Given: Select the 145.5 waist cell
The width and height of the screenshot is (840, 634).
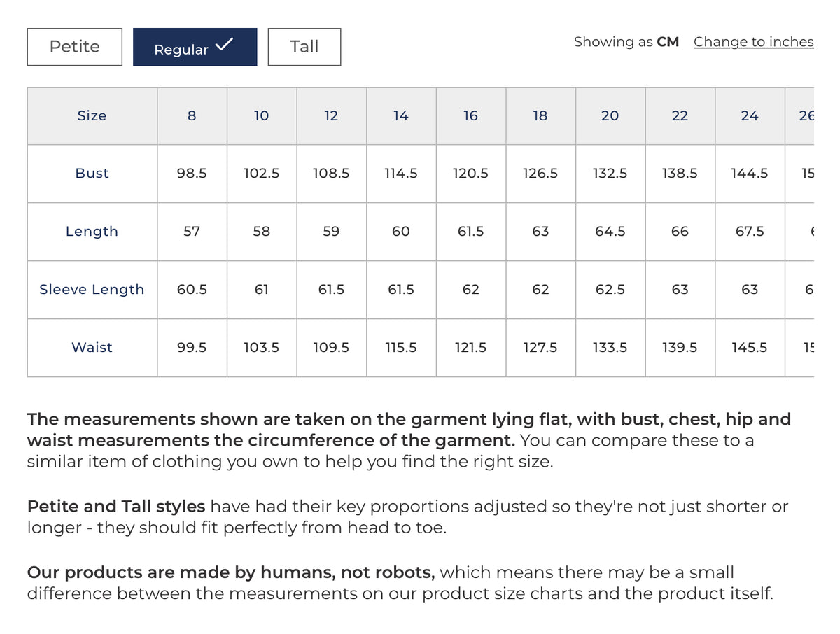Looking at the screenshot, I should click(750, 348).
